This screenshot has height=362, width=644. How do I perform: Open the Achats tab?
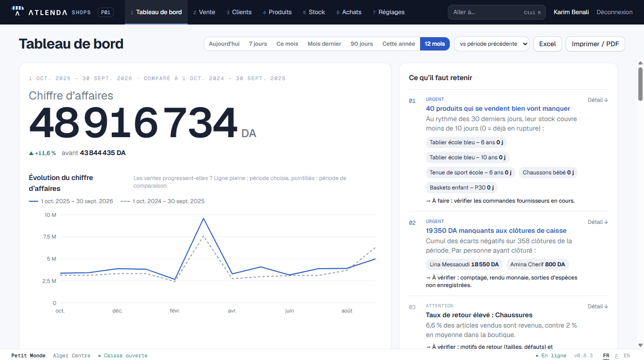(x=349, y=12)
